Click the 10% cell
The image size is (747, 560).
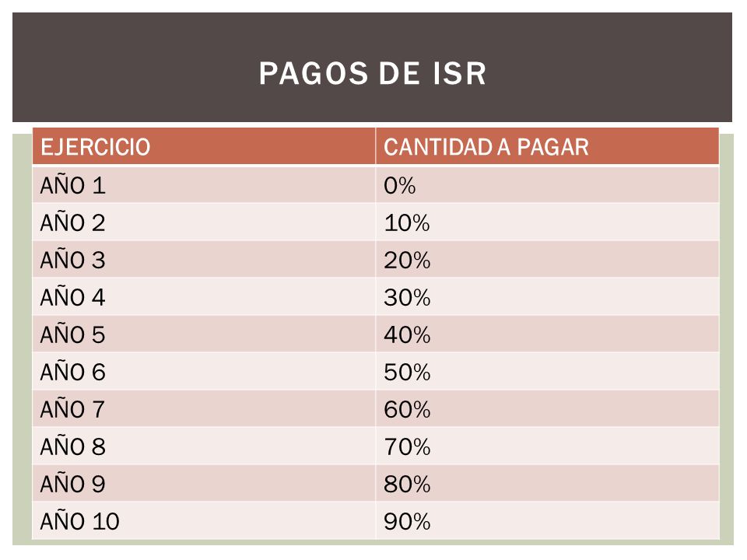click(547, 222)
